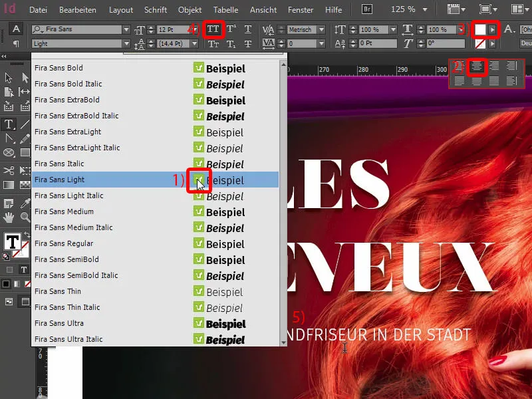
Task: Open the Bearbeiten menu
Action: (x=77, y=10)
